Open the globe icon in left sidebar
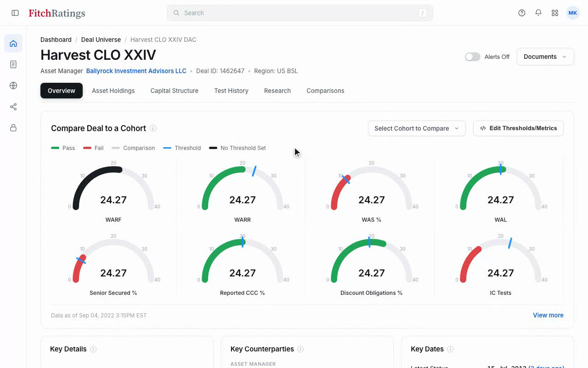588x368 pixels. coord(13,86)
